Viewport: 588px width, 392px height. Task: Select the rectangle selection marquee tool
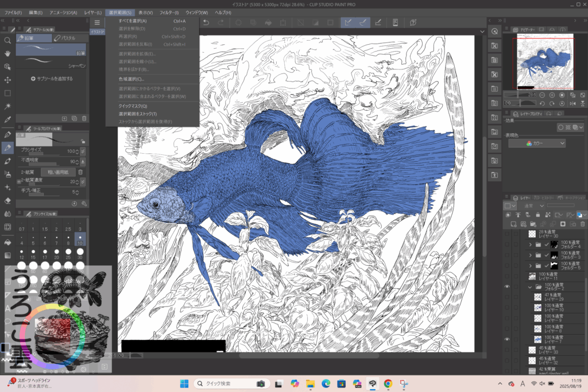(x=7, y=93)
